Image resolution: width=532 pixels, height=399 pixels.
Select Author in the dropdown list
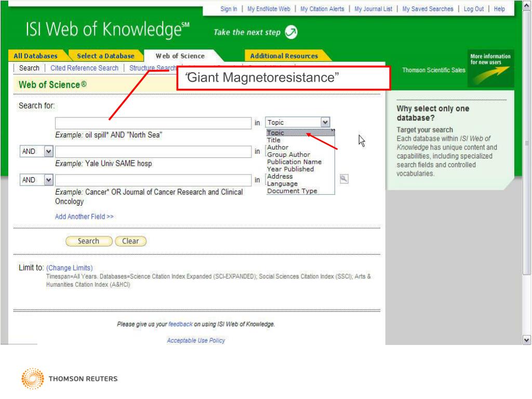(x=300, y=147)
